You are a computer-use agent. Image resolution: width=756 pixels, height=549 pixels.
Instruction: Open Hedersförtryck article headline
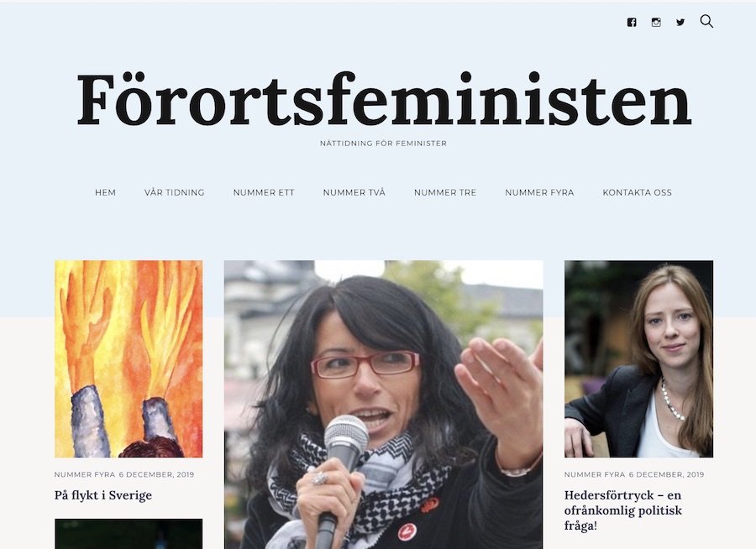point(623,510)
